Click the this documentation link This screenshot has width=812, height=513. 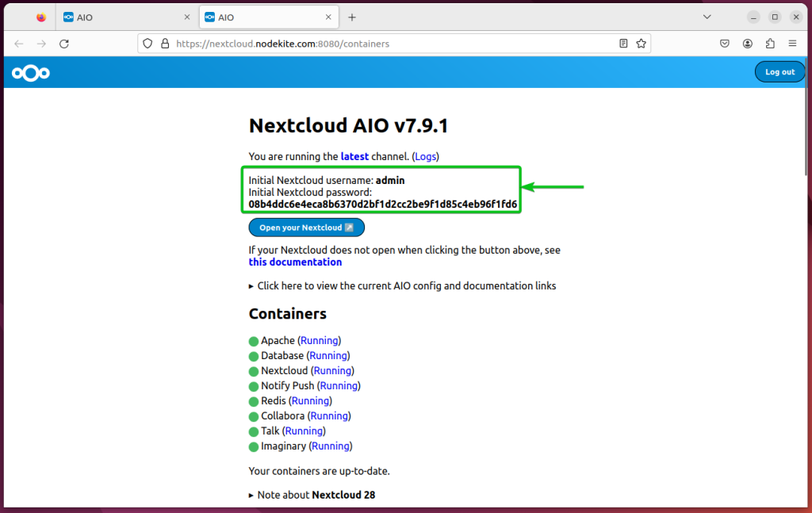pyautogui.click(x=295, y=262)
